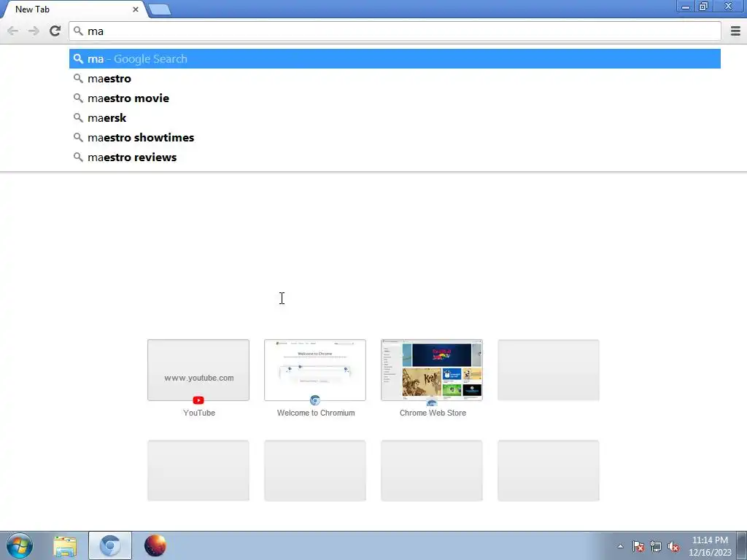The height and width of the screenshot is (560, 747).
Task: Click the Show Desktop strip
Action: click(x=742, y=545)
